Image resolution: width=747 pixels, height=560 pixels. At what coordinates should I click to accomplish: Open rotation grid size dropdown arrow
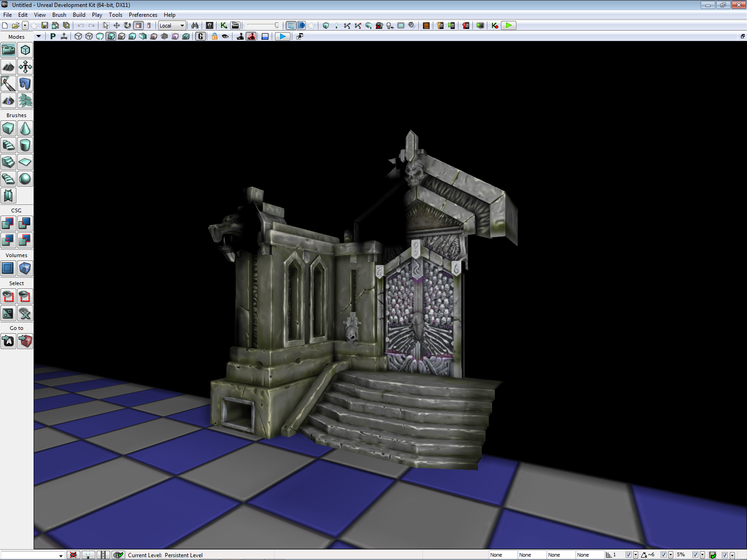pyautogui.click(x=670, y=555)
